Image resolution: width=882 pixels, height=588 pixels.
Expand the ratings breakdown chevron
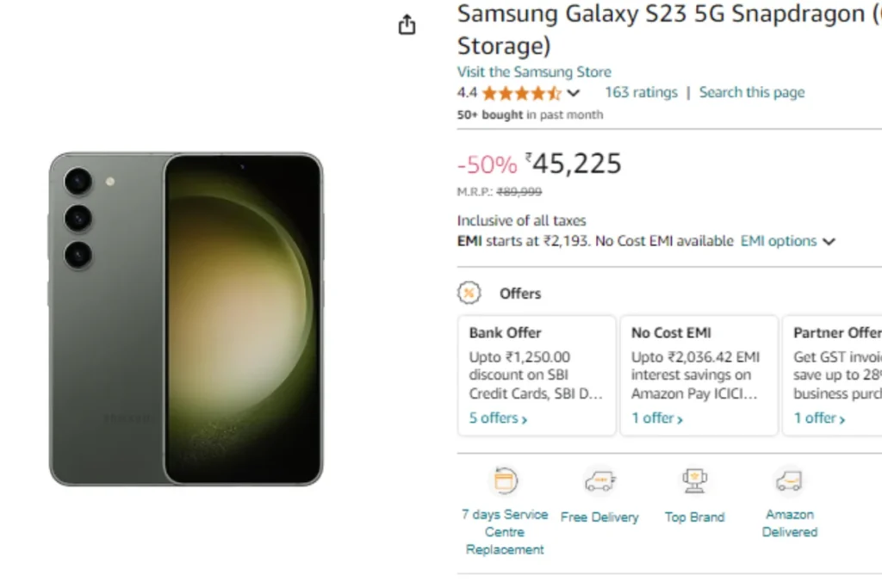click(x=573, y=93)
